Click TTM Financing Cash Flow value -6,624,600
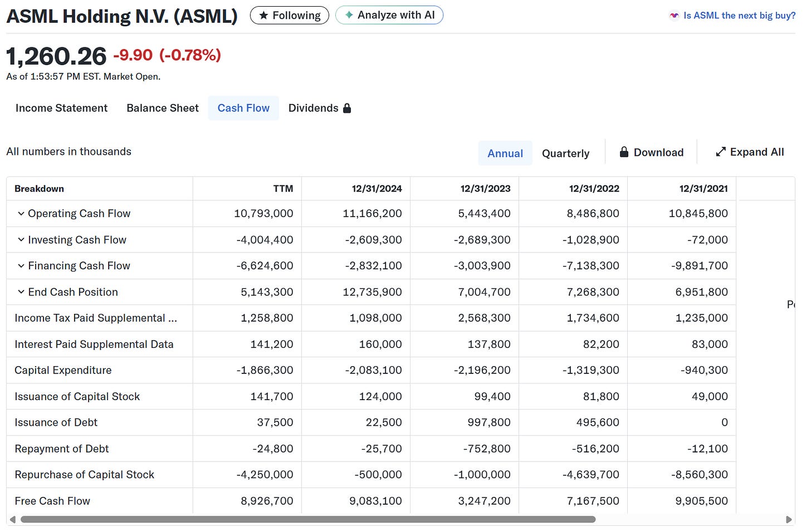This screenshot has width=811, height=532. click(265, 265)
